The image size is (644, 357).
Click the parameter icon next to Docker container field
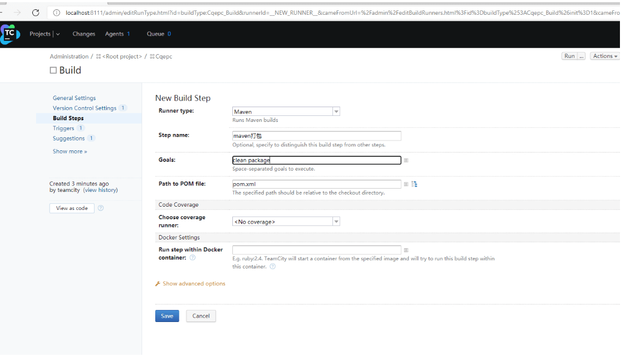[406, 250]
